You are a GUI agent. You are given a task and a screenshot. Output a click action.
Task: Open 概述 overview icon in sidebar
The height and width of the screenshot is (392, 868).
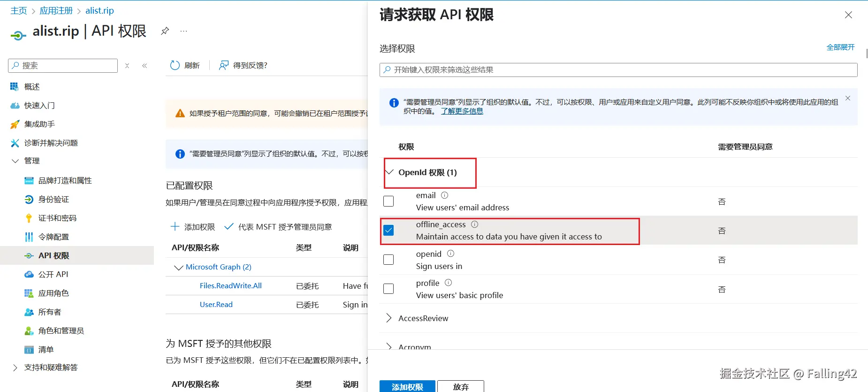15,86
